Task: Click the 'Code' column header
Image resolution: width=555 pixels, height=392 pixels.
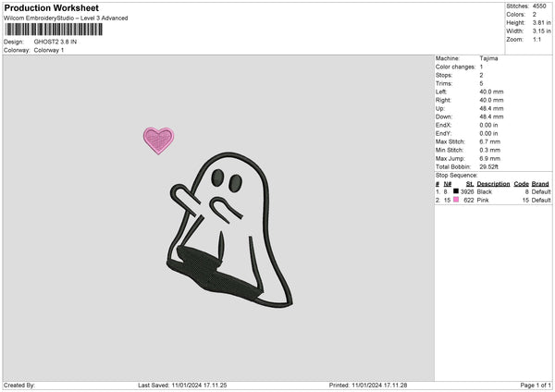Action: 522,184
